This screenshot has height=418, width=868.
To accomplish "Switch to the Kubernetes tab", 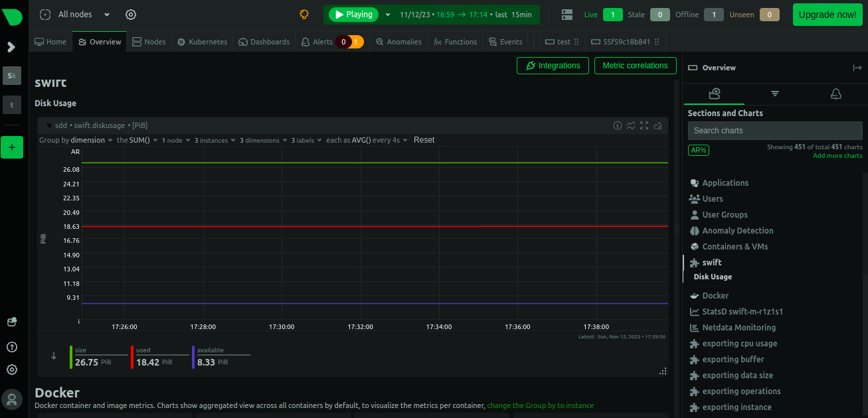I will 202,42.
